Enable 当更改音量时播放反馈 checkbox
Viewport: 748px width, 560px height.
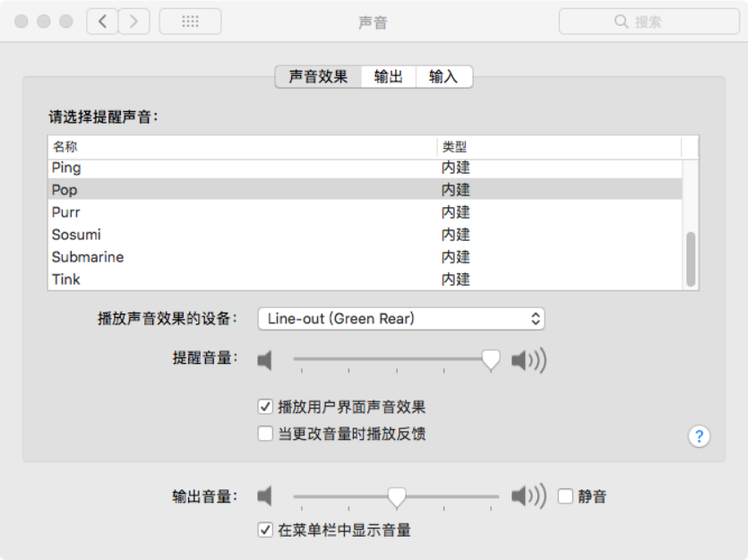click(x=265, y=434)
